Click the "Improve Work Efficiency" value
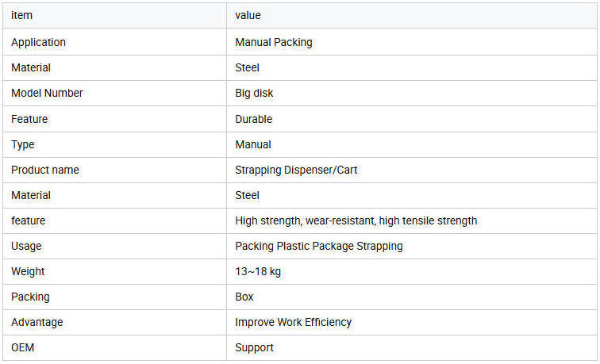This screenshot has width=600, height=364. click(293, 322)
